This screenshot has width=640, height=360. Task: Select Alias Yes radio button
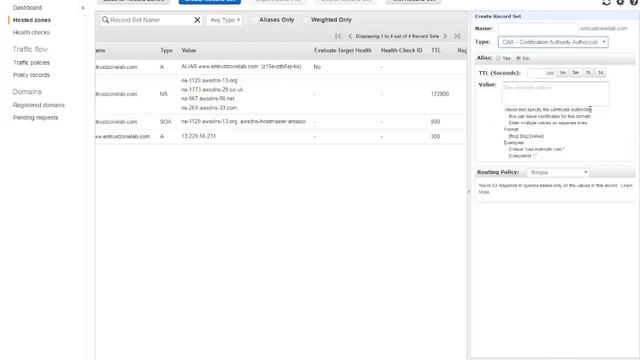click(x=498, y=58)
